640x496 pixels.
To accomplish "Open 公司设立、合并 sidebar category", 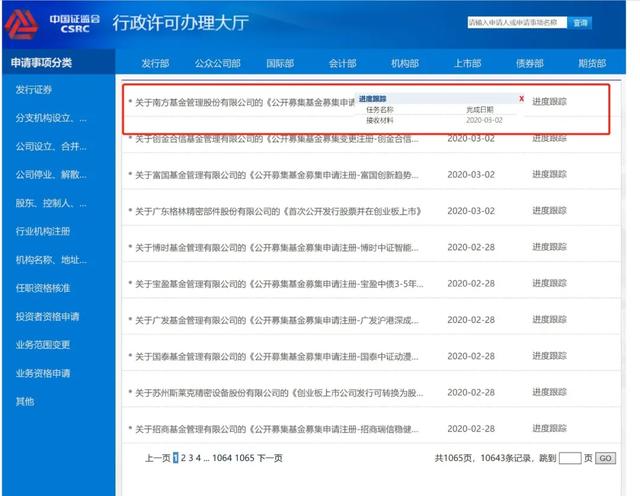I will click(51, 147).
